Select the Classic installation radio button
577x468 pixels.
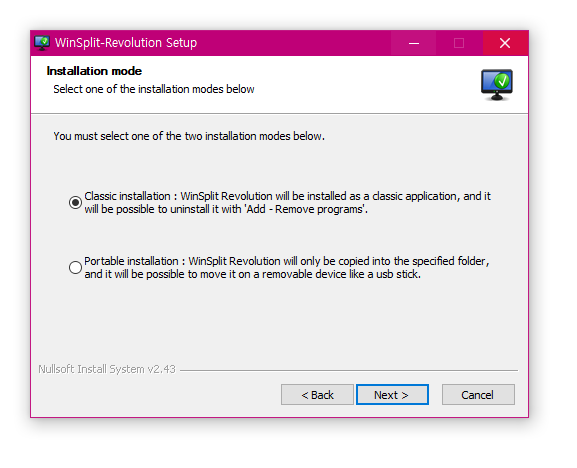75,202
